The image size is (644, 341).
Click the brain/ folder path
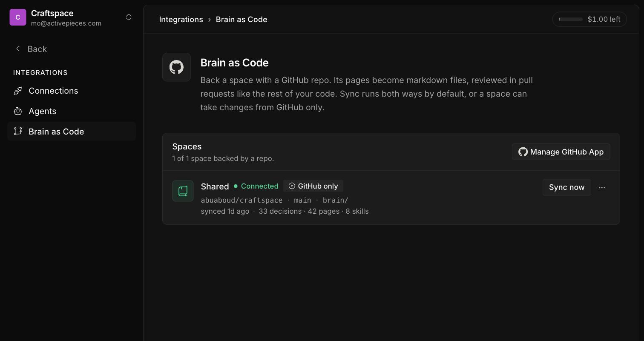click(335, 200)
